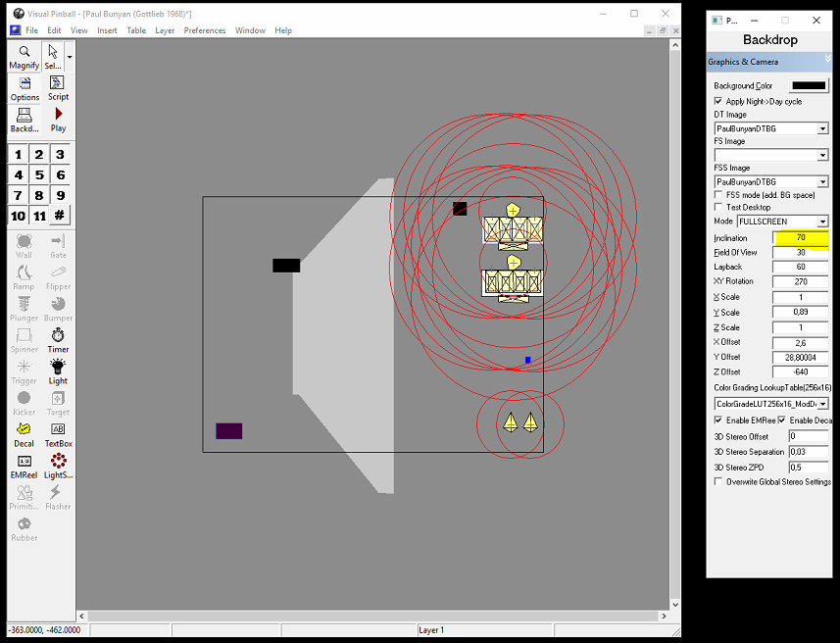
Task: Toggle all layers with # button
Action: [60, 216]
